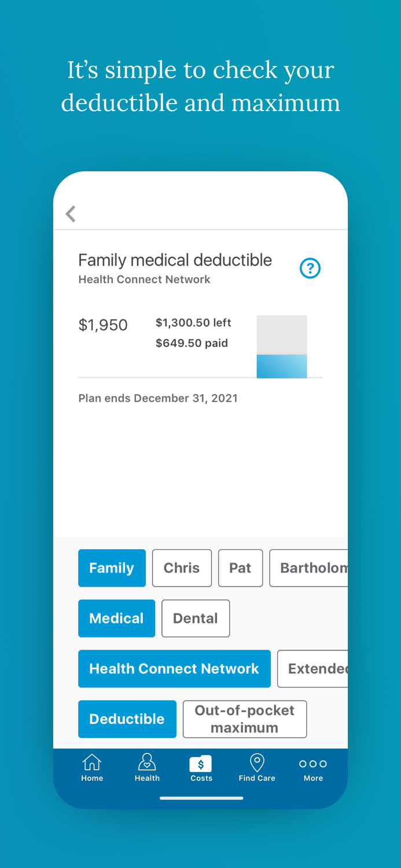The width and height of the screenshot is (401, 868).
Task: Select the Costs dollar icon
Action: click(201, 764)
